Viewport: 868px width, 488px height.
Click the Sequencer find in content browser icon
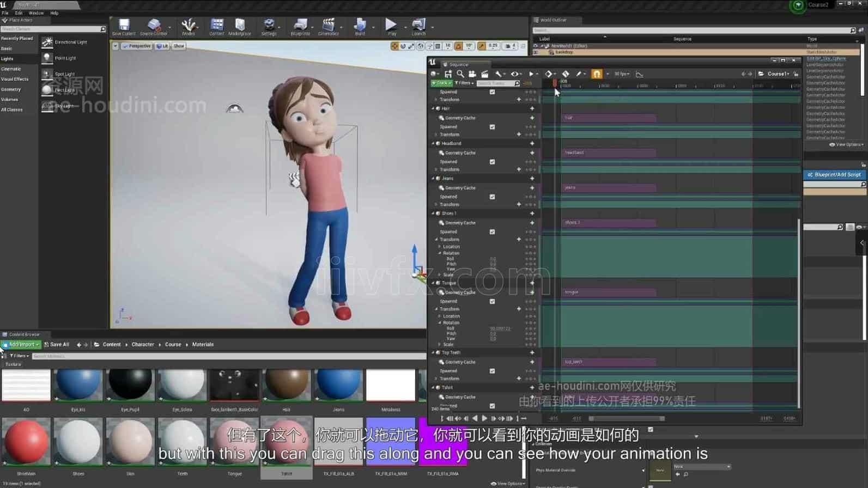460,74
